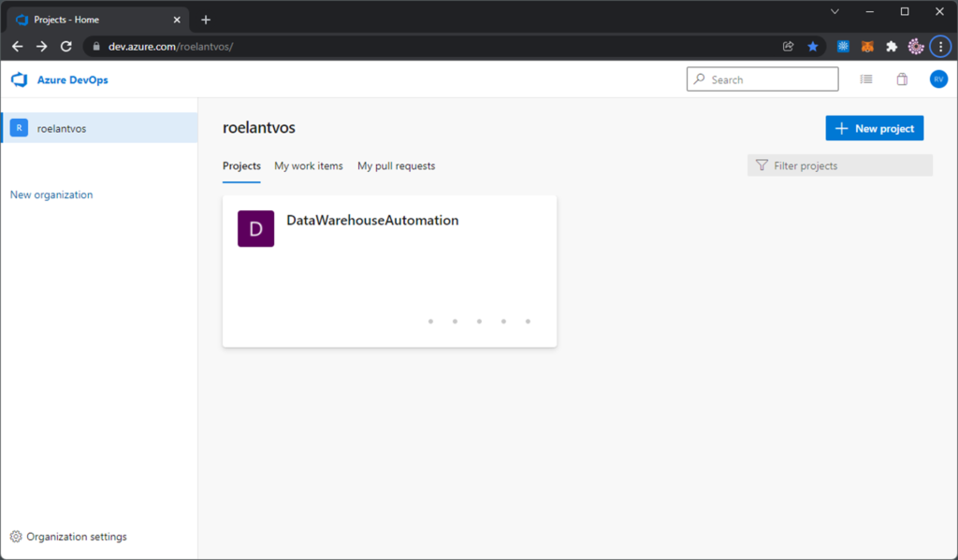Open the New organization link
The height and width of the screenshot is (560, 958).
click(51, 194)
